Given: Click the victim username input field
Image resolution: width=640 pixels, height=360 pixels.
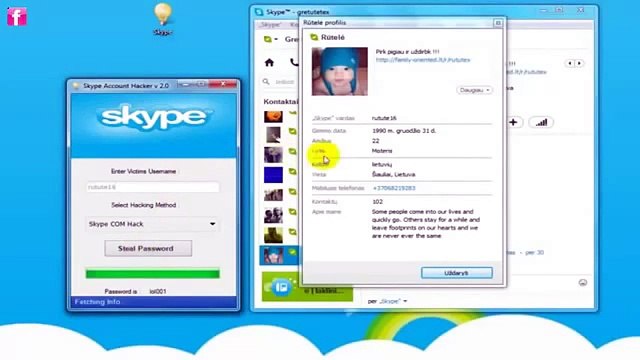Looking at the screenshot, I should click(153, 187).
